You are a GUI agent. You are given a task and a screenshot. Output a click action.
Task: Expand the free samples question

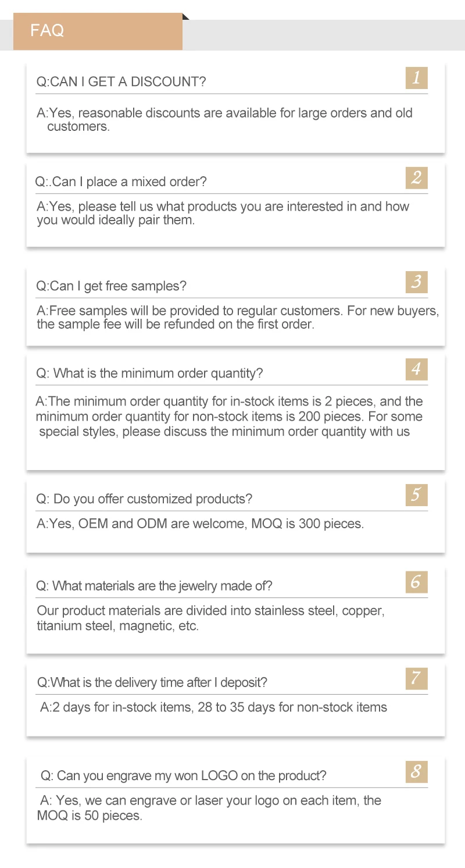click(x=112, y=286)
